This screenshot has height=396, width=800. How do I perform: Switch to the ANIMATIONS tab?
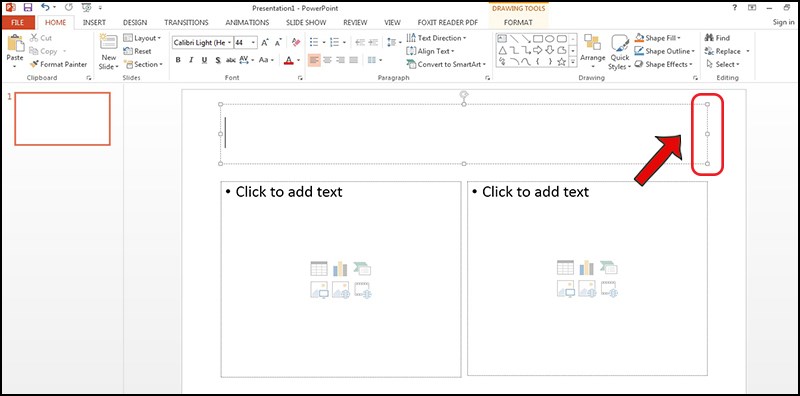[x=247, y=22]
